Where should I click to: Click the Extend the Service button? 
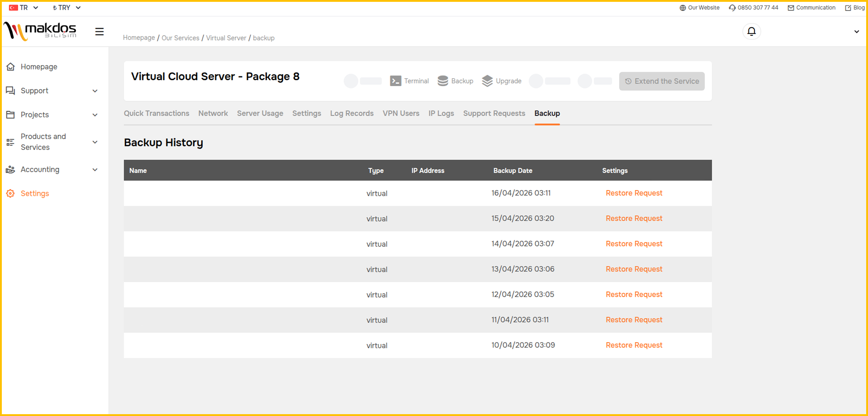[x=662, y=81]
